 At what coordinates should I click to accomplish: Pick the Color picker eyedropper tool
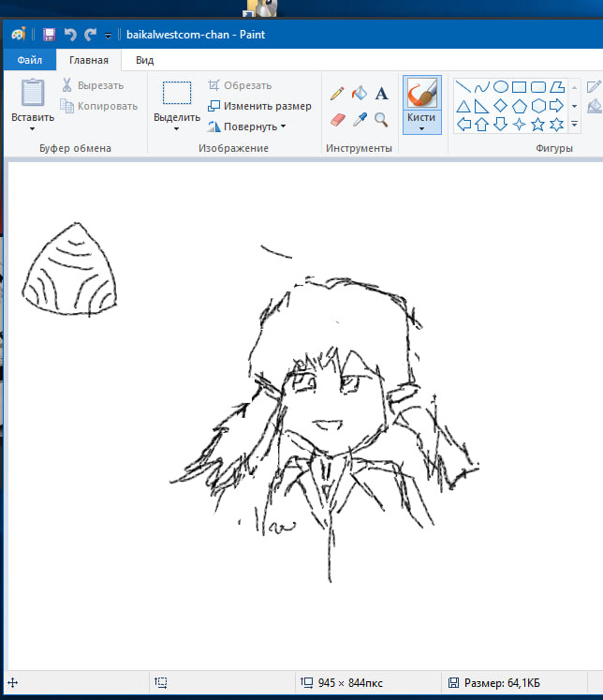tap(360, 119)
